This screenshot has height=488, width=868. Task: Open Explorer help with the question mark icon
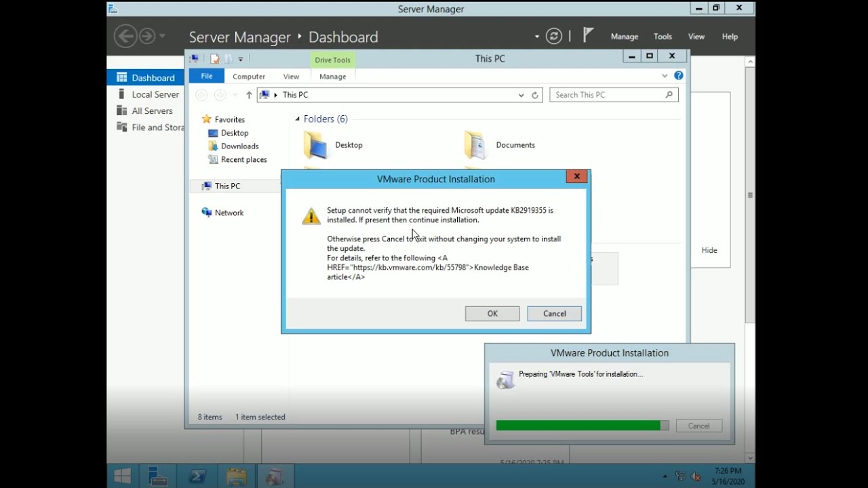tap(678, 76)
